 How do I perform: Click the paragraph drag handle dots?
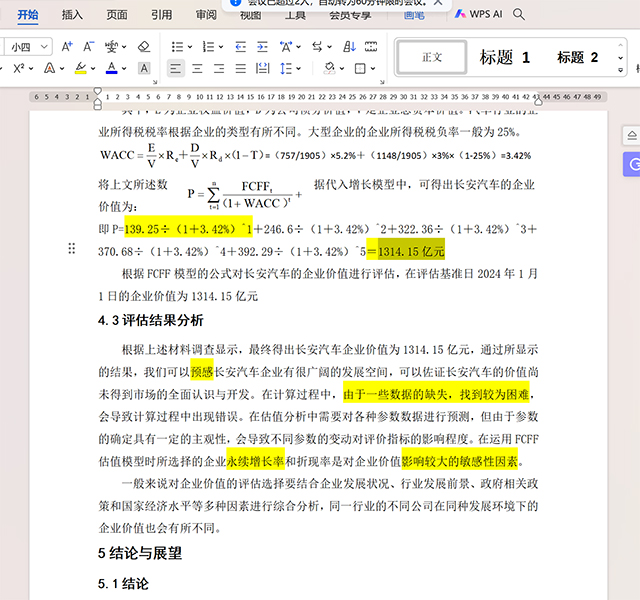[x=71, y=249]
